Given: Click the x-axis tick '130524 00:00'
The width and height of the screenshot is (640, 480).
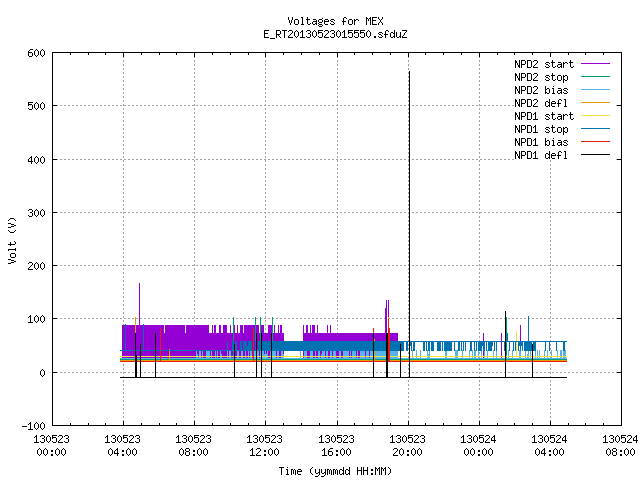Looking at the screenshot, I should [x=478, y=446].
